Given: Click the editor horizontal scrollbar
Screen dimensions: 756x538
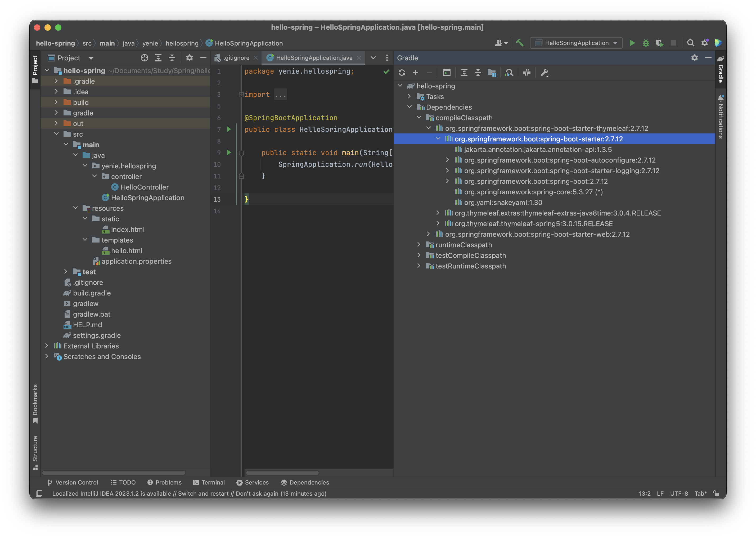Looking at the screenshot, I should pos(282,473).
